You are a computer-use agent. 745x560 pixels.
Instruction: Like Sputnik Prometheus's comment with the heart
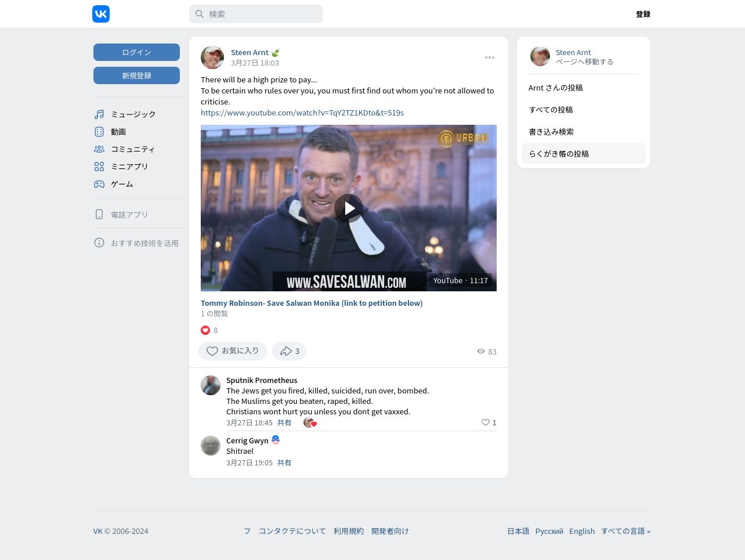(x=486, y=422)
